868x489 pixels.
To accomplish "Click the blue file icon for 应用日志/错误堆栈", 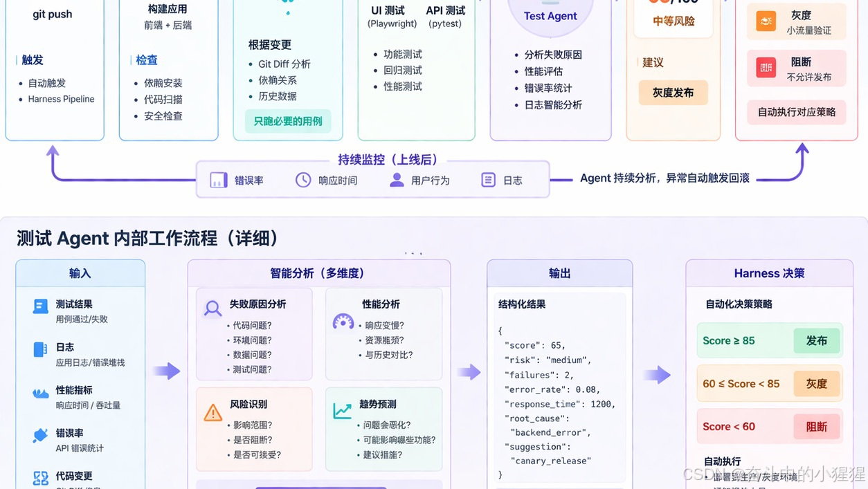I will (x=40, y=349).
